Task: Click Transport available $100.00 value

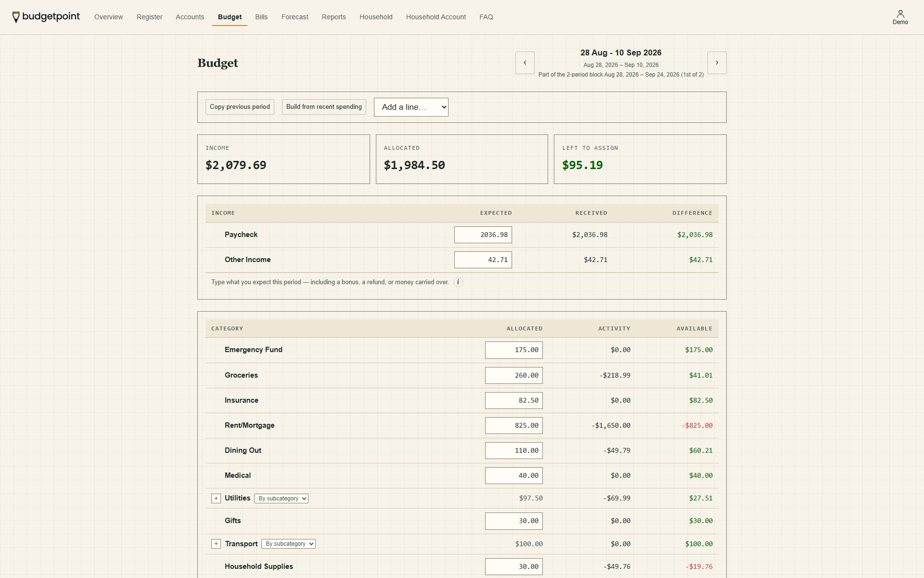Action: point(699,544)
